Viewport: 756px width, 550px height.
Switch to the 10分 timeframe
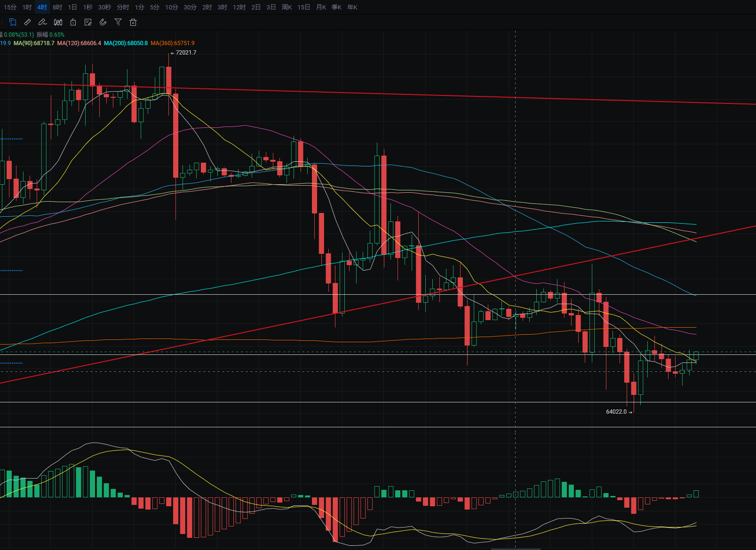pyautogui.click(x=172, y=7)
